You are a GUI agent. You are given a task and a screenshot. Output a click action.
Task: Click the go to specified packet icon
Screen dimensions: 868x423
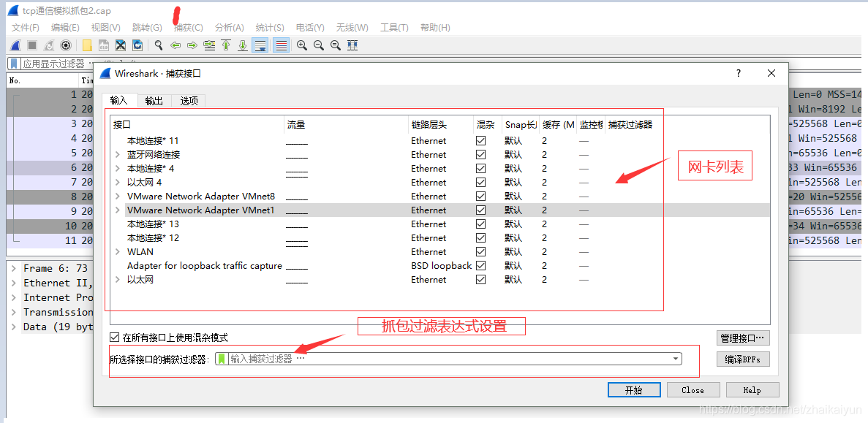point(209,45)
